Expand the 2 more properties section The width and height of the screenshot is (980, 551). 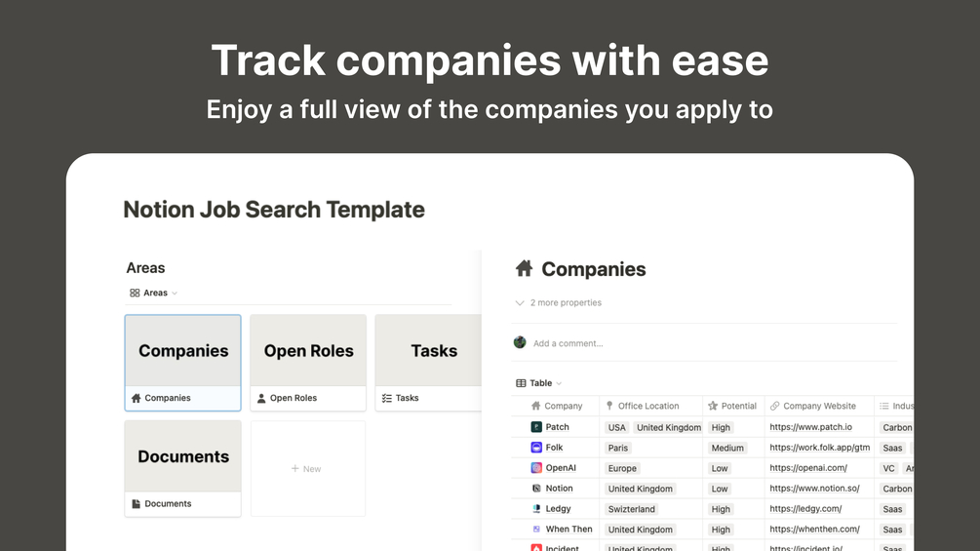click(558, 302)
